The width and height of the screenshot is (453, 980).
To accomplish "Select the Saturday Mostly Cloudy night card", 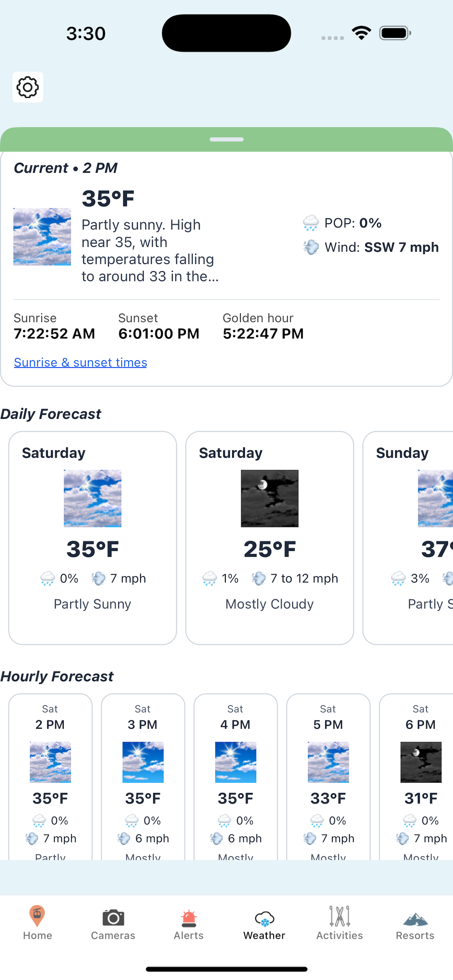I will point(270,537).
